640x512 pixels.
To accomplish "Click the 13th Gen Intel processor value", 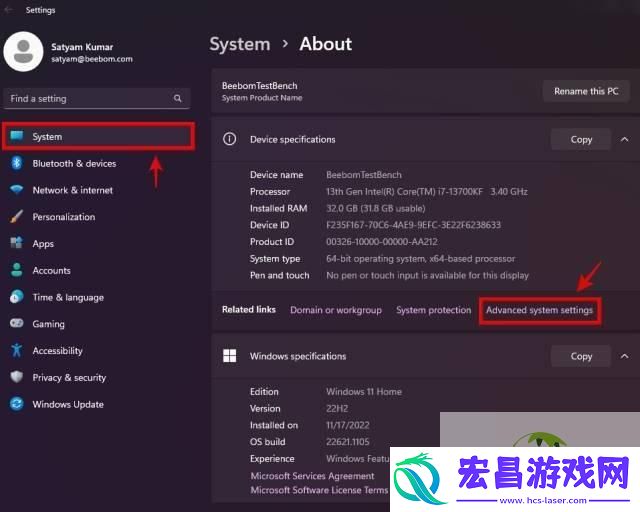I will point(427,191).
